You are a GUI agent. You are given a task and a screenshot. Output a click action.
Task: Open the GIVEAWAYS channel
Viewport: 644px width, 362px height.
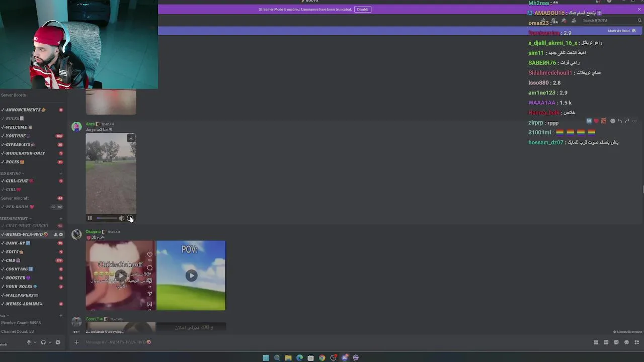pyautogui.click(x=31, y=144)
